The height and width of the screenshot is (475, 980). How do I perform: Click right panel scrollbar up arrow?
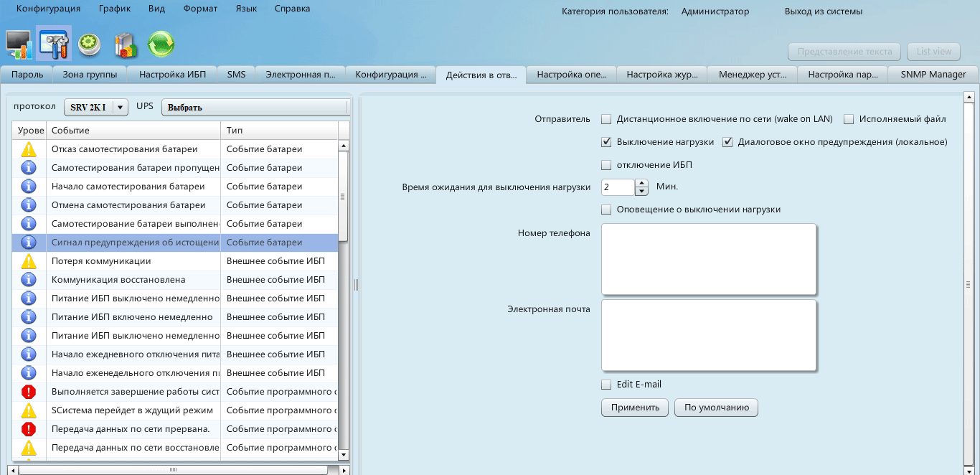[x=969, y=97]
